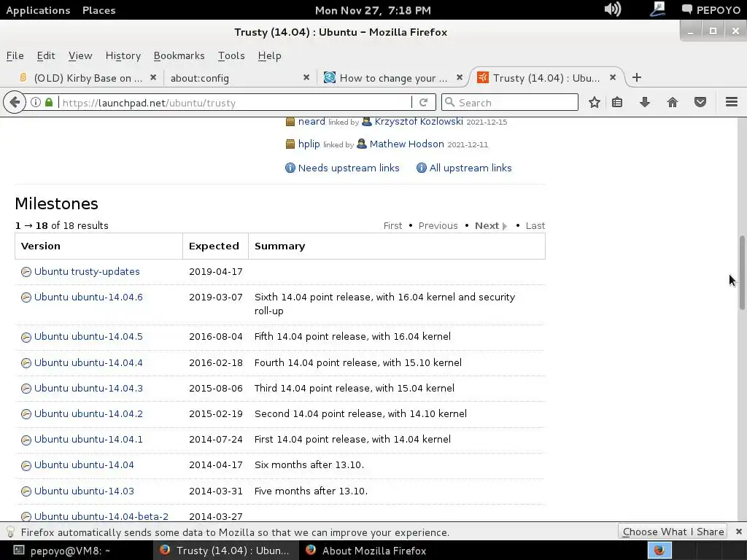This screenshot has width=747, height=560.
Task: Show bookmarks list icon in toolbar
Action: (x=617, y=102)
